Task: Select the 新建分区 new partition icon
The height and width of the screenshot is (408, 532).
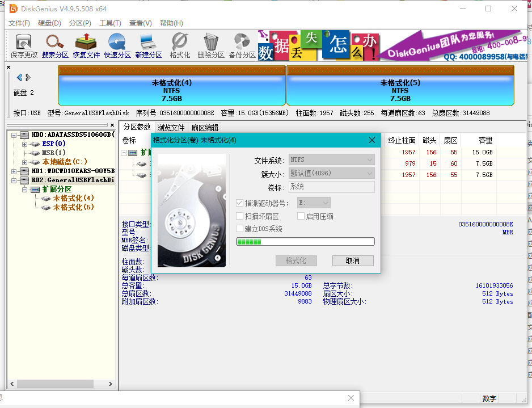Action: [148, 45]
